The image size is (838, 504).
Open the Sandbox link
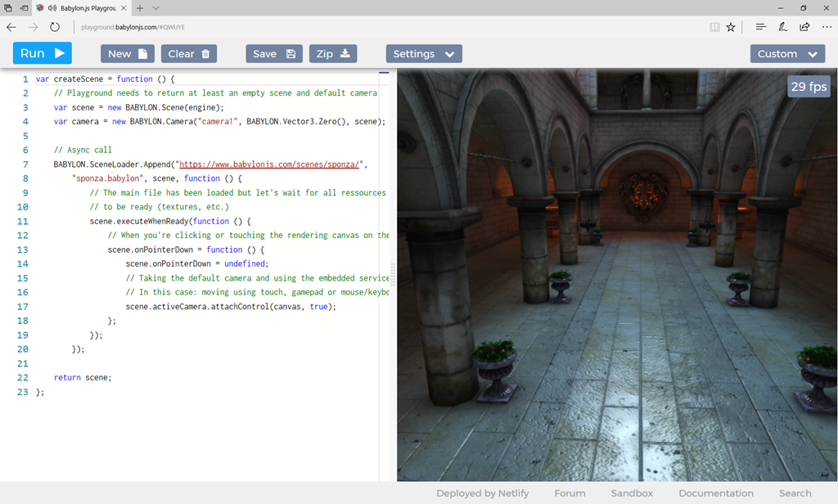coord(633,493)
